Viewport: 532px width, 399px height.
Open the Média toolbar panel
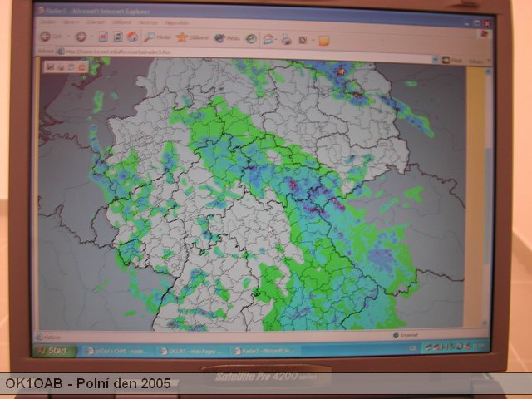(x=227, y=38)
